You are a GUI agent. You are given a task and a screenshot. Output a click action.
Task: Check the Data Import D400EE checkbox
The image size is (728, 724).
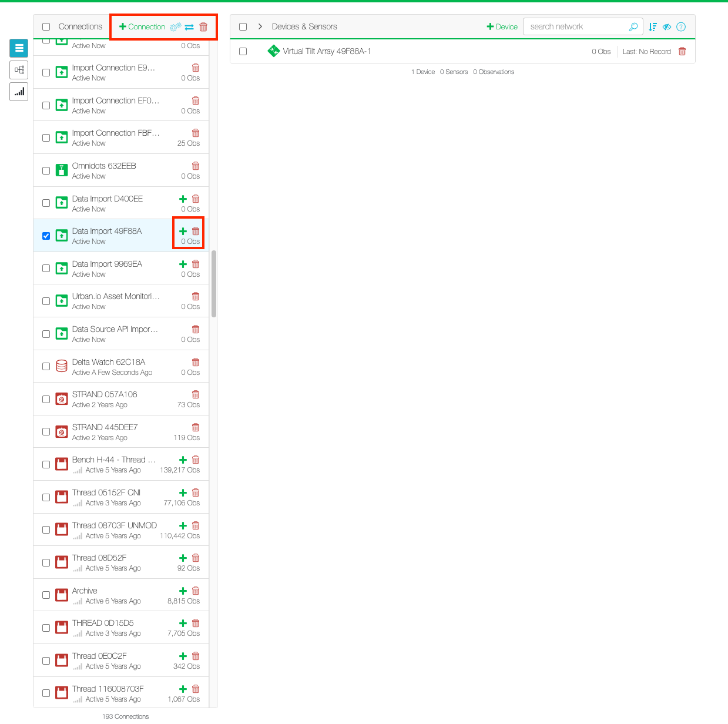coord(46,203)
